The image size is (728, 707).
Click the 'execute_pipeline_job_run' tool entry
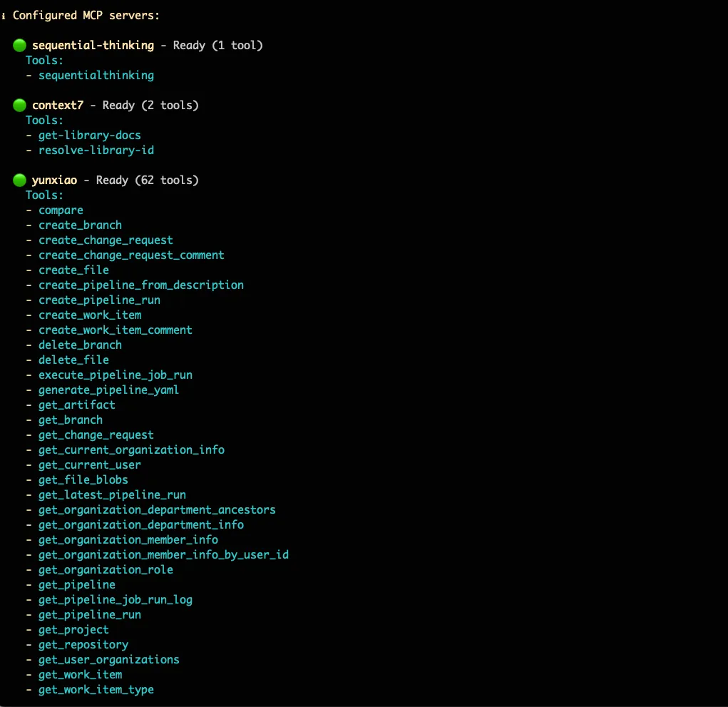(x=116, y=375)
